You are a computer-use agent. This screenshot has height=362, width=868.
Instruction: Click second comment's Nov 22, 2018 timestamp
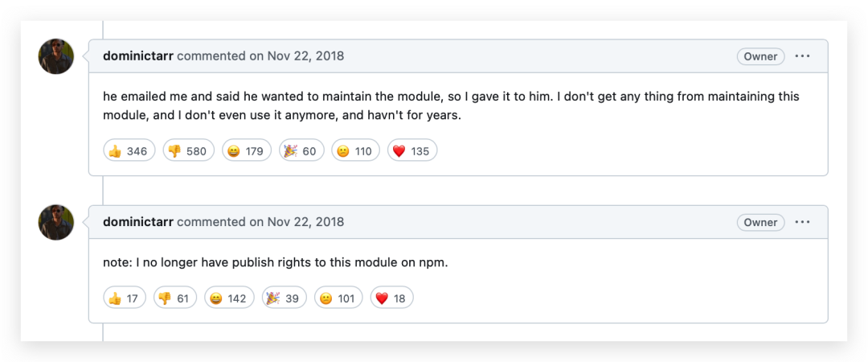point(305,222)
